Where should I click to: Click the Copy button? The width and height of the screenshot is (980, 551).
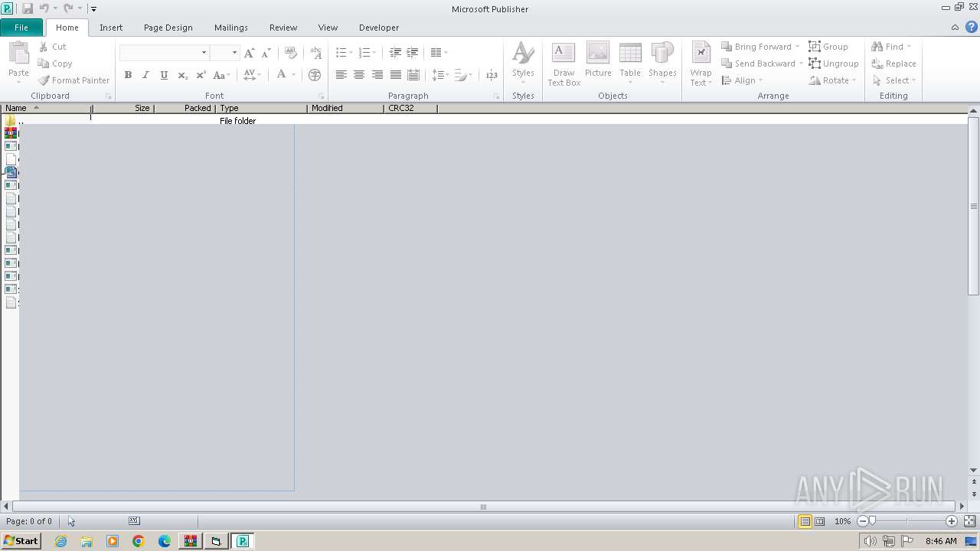click(x=55, y=64)
